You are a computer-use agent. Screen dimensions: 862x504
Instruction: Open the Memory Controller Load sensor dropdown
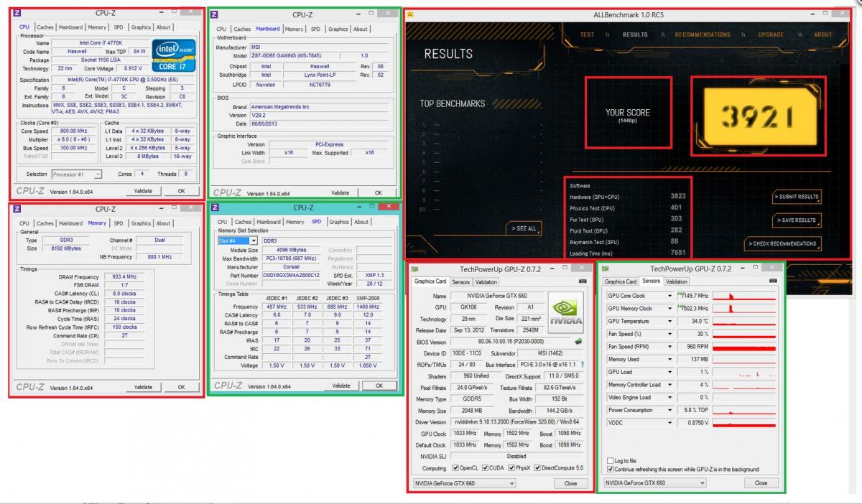pyautogui.click(x=669, y=385)
